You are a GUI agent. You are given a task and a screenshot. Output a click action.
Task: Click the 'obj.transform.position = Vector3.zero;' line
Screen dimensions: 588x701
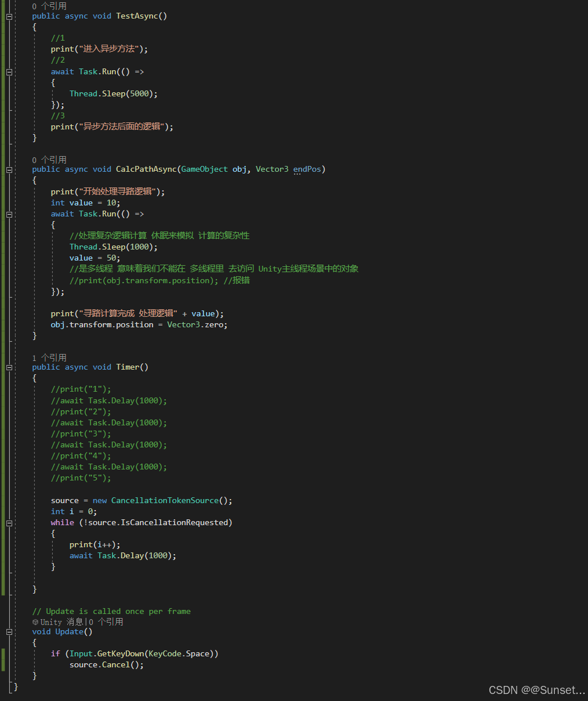tap(139, 325)
